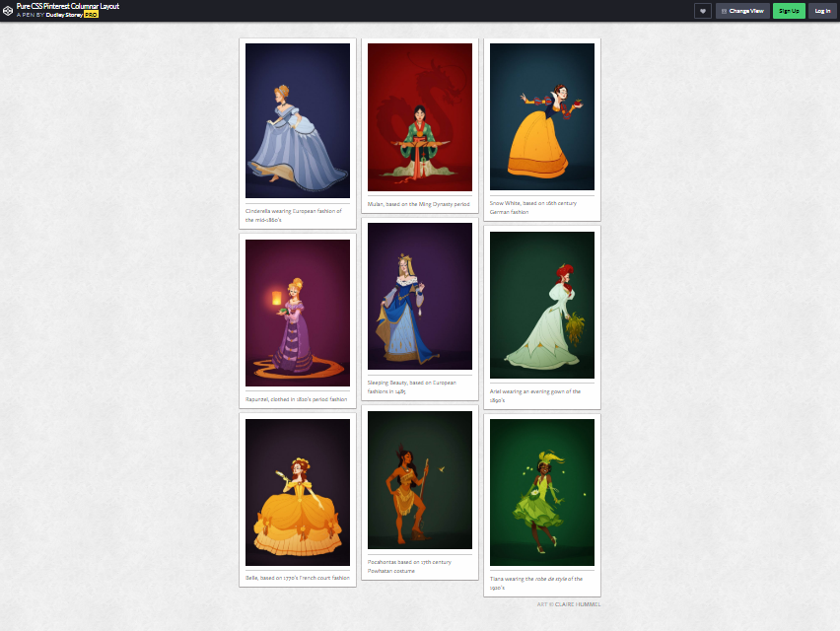This screenshot has width=840, height=631.
Task: Click the caption 'Rapunzel, clothed in 1820's period fashion'
Action: click(x=296, y=399)
